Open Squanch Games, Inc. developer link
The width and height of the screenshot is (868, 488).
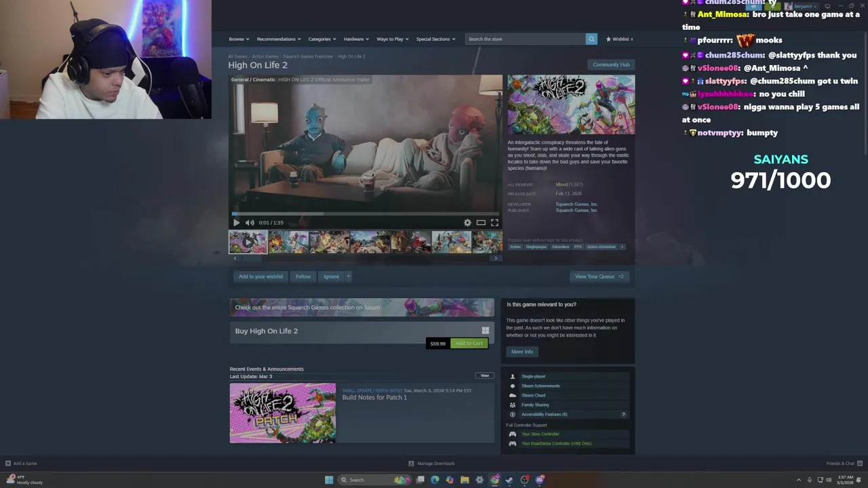[x=576, y=204]
